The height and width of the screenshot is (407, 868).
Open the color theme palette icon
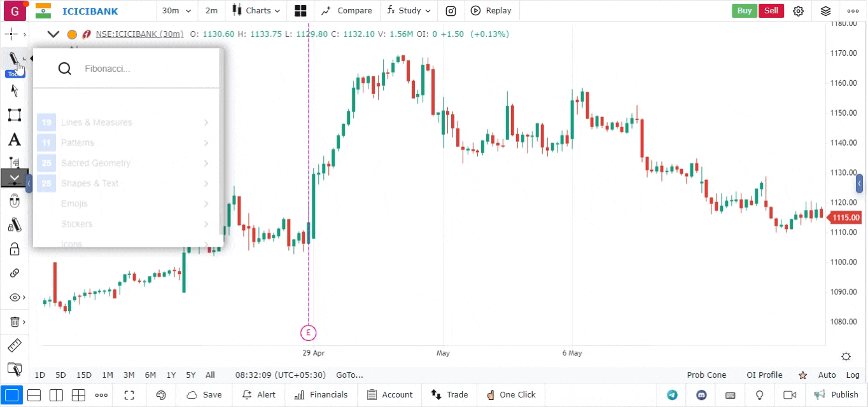161,395
